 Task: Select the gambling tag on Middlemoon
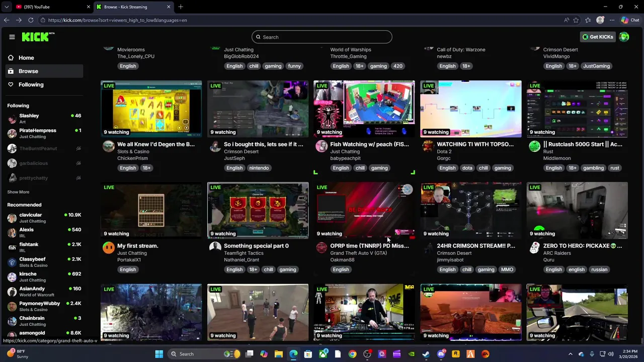pos(593,168)
